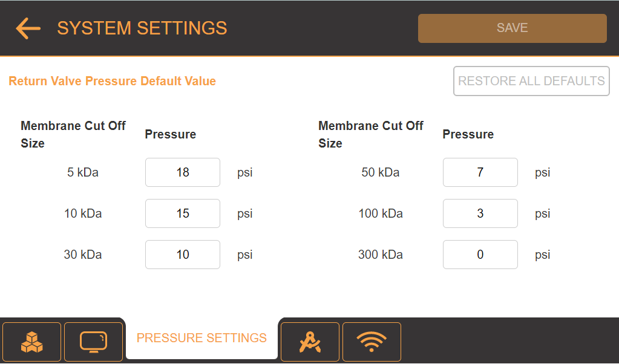This screenshot has height=364, width=619.
Task: Select the Pressure Settings tab
Action: pos(201,338)
